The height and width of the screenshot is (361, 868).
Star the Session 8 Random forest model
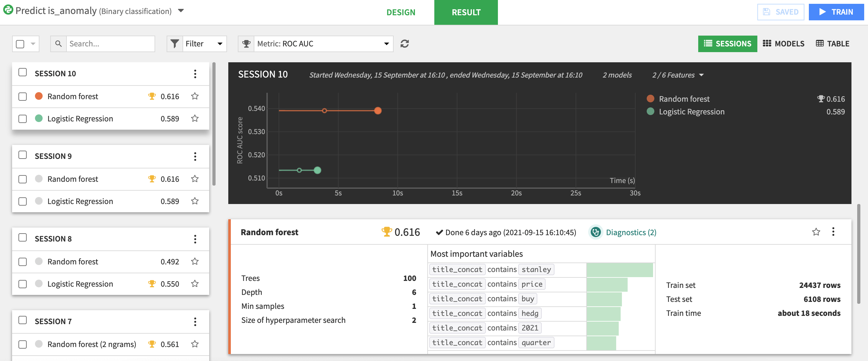click(x=195, y=261)
